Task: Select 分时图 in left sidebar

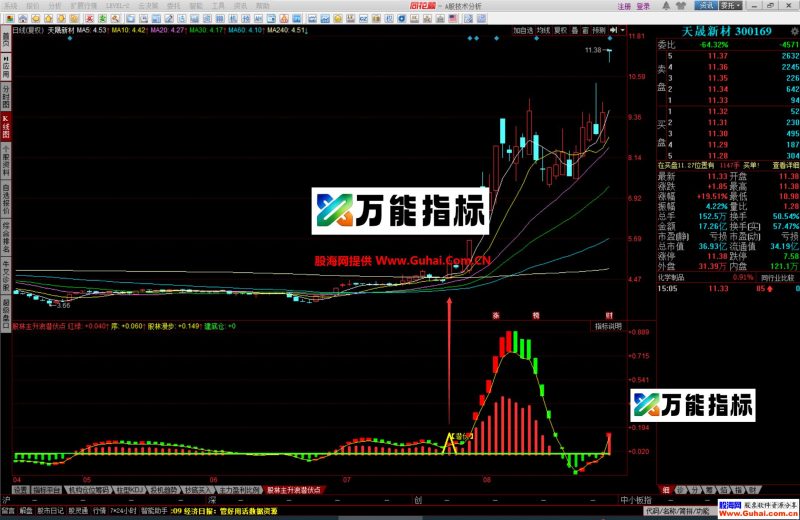Action: (x=6, y=97)
